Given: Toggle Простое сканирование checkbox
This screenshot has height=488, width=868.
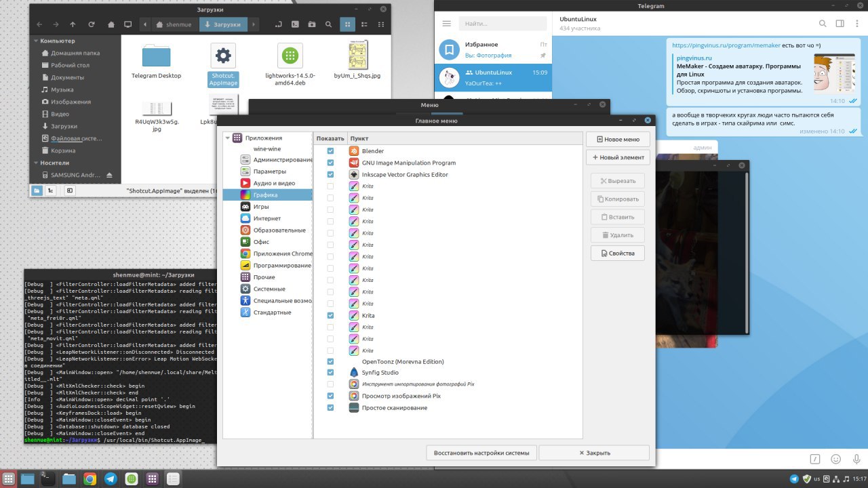Looking at the screenshot, I should click(x=330, y=407).
